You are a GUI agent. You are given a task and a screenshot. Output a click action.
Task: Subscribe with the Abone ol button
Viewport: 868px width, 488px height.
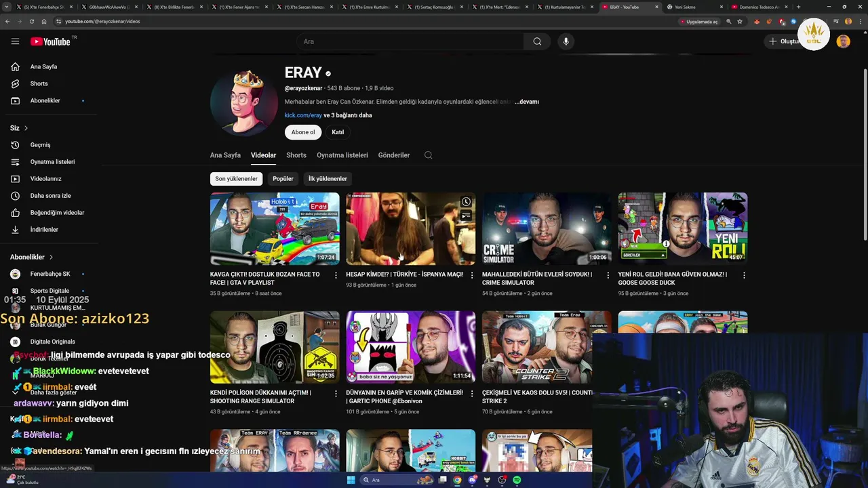coord(303,132)
